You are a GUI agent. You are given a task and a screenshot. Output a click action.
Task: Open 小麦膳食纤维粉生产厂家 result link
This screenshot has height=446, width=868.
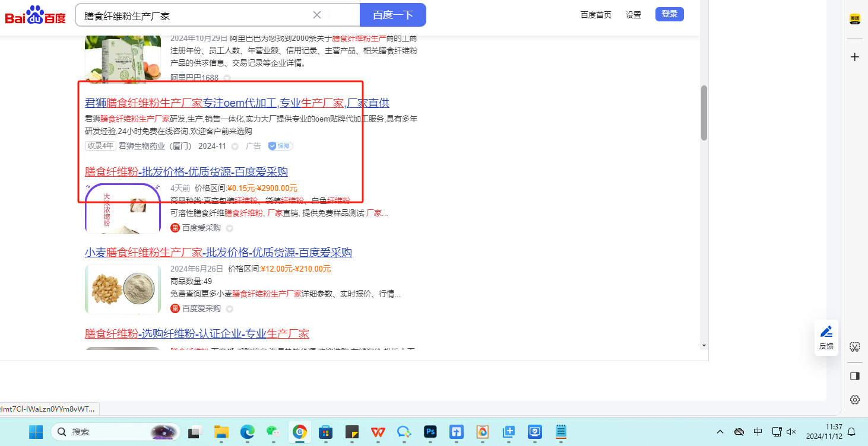[218, 253]
